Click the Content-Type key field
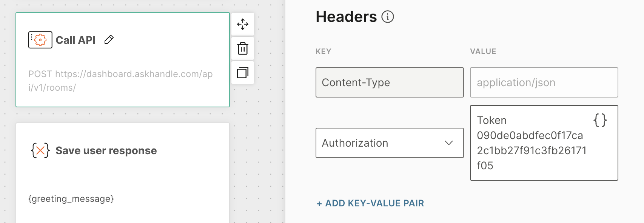Screen dimensions: 644x223 [389, 82]
